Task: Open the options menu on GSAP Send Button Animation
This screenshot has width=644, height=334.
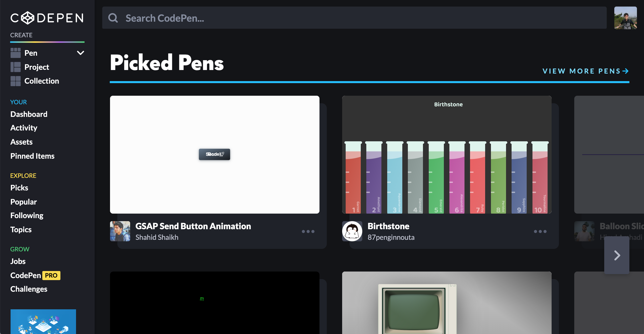Action: pos(308,231)
